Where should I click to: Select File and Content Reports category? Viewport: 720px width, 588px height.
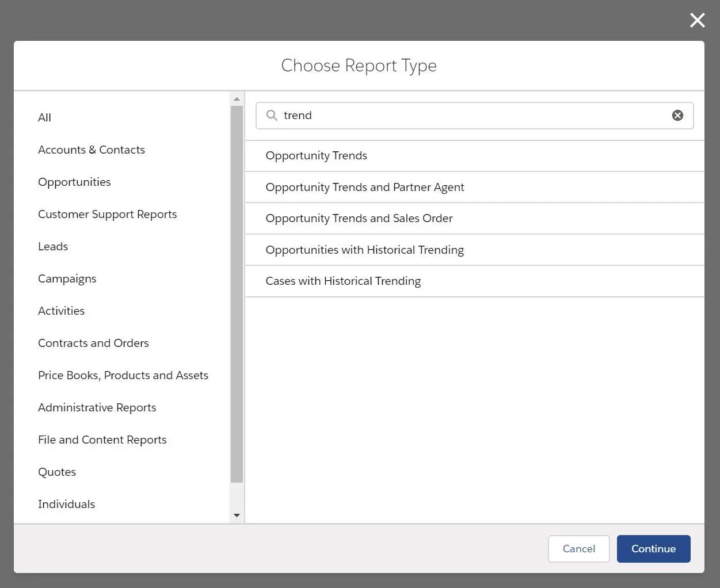pyautogui.click(x=102, y=440)
